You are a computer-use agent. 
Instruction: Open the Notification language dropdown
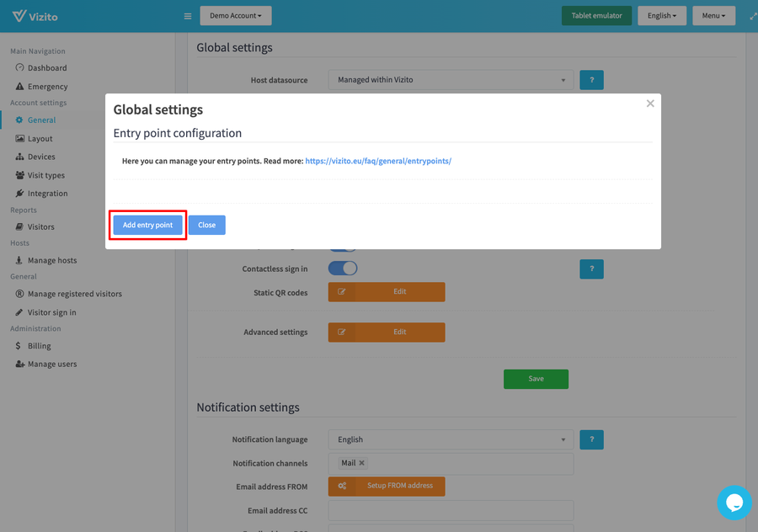(450, 439)
